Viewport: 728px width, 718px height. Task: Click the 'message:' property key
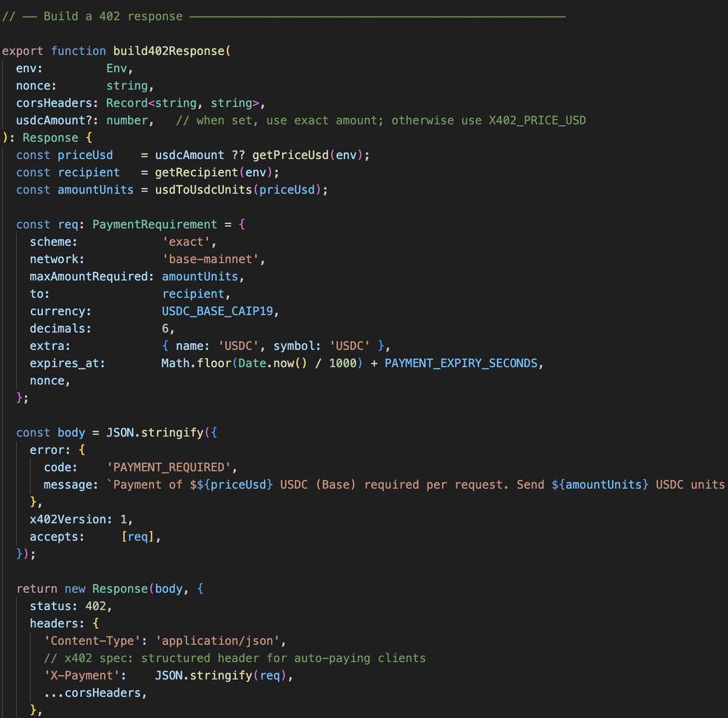click(x=71, y=484)
